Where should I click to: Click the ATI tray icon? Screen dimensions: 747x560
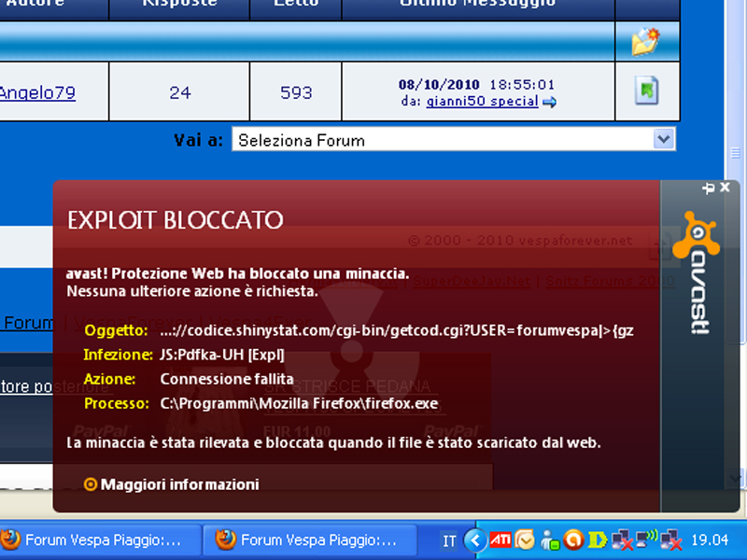point(500,539)
